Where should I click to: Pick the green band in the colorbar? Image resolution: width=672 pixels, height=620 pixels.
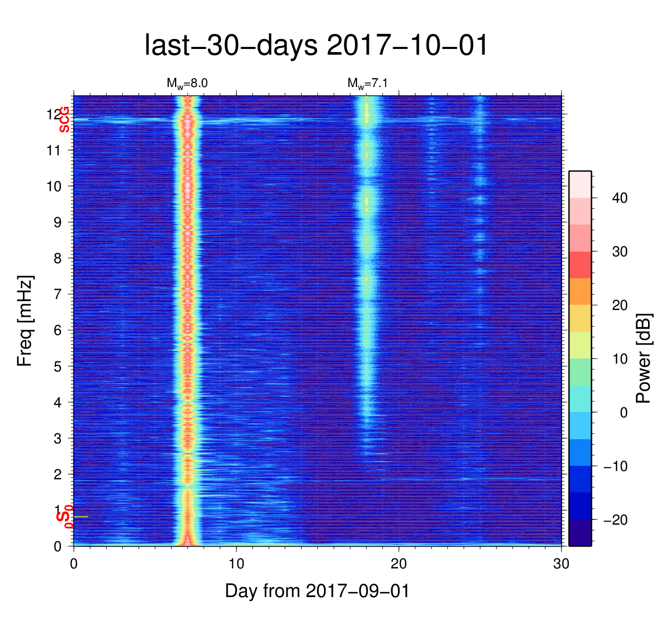click(580, 372)
